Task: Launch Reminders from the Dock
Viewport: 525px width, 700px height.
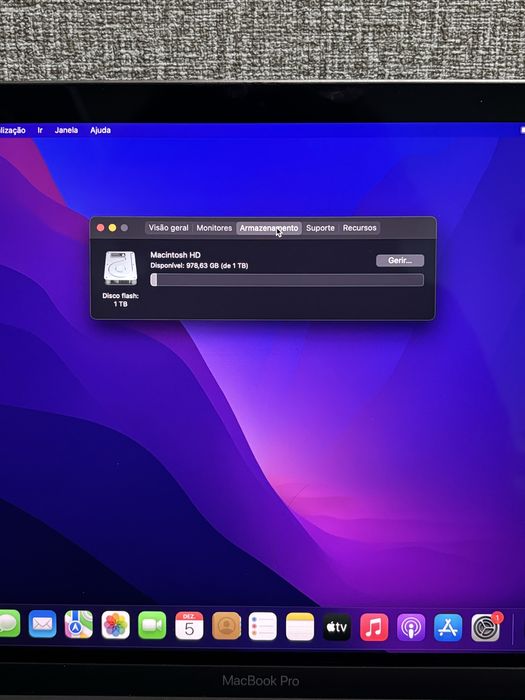Action: 262,626
